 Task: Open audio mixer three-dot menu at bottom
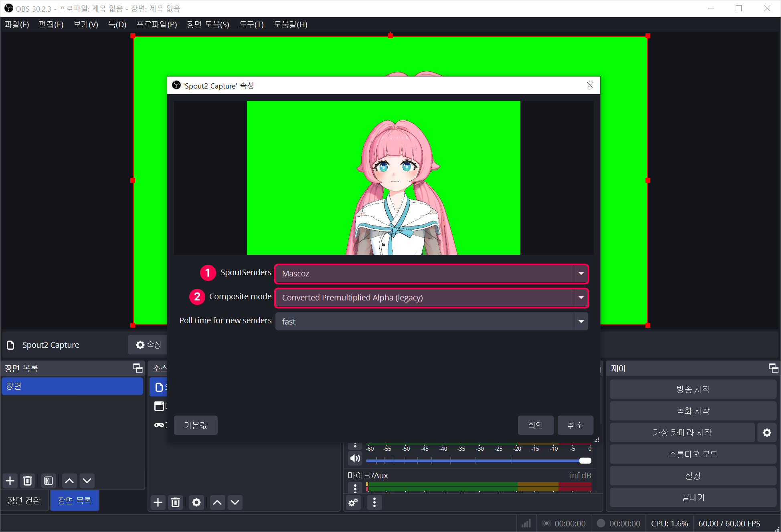click(374, 502)
